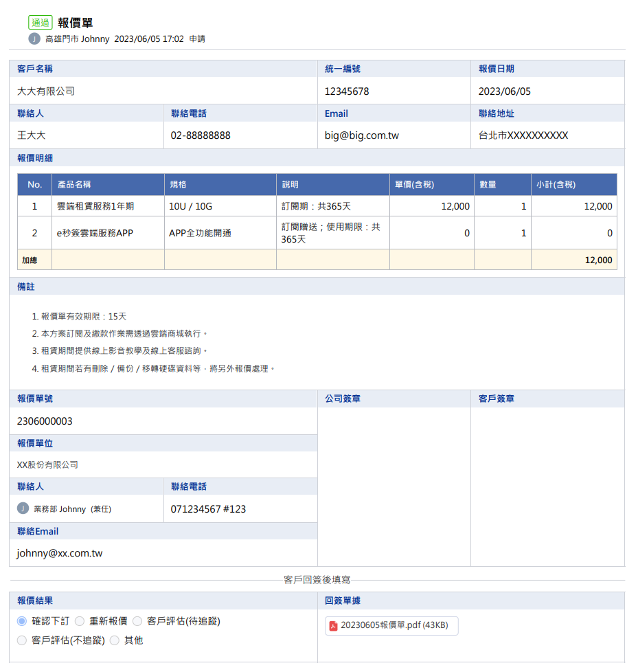The image size is (638, 672).
Task: Click the 單價(含稅) column header
Action: click(432, 185)
